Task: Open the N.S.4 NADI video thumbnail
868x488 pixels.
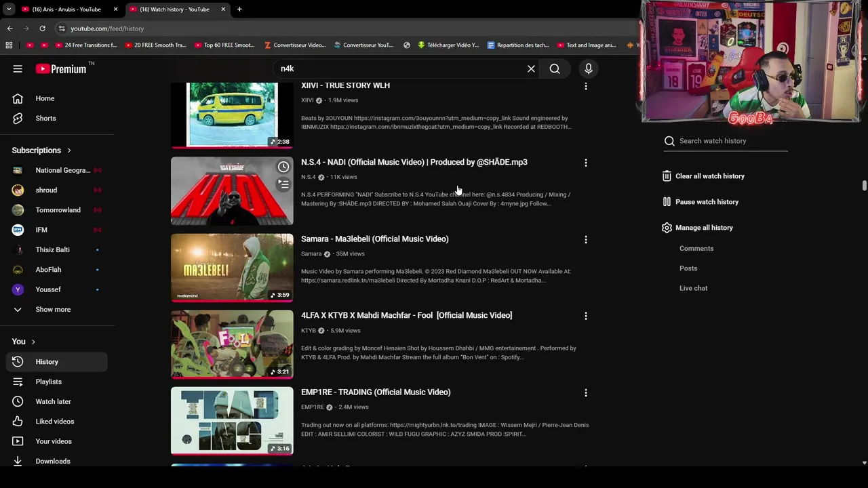Action: (x=232, y=191)
